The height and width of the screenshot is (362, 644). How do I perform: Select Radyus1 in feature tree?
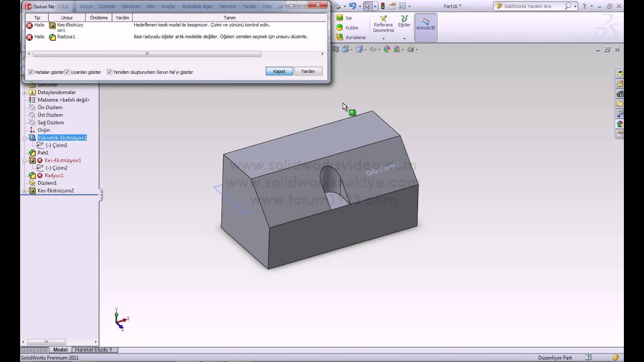click(54, 175)
